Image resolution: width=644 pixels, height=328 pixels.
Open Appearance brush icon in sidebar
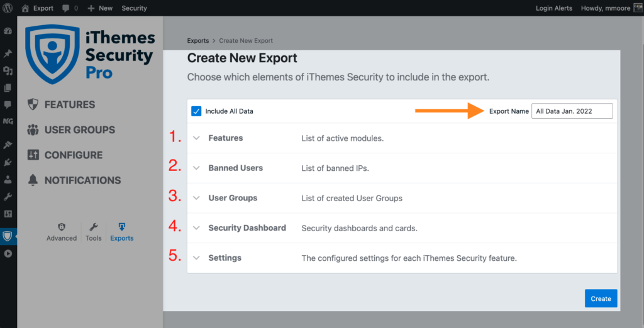[8, 145]
